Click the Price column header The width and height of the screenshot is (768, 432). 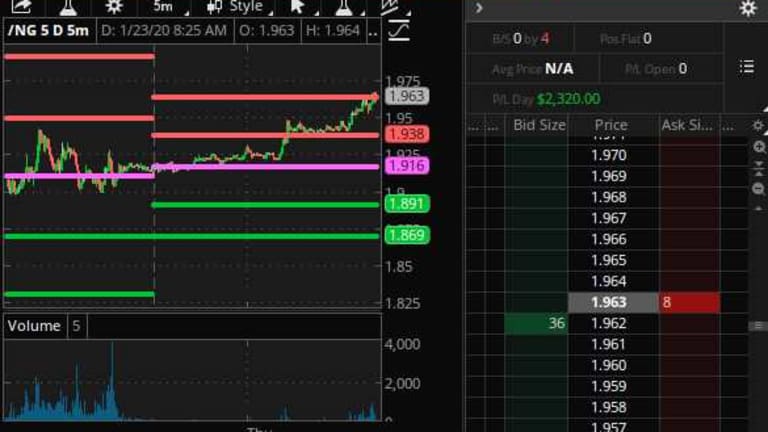611,125
